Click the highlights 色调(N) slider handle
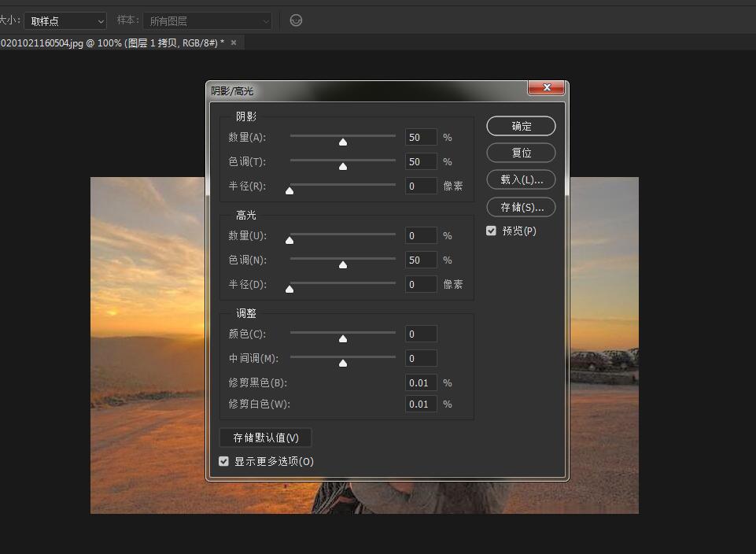756x554 pixels. tap(342, 264)
